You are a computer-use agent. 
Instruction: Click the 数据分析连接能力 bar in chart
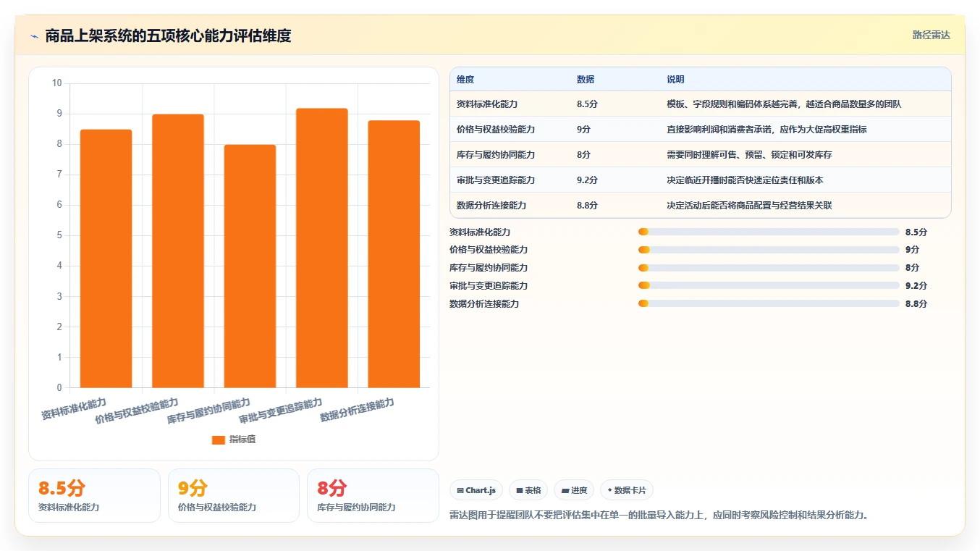click(x=394, y=254)
